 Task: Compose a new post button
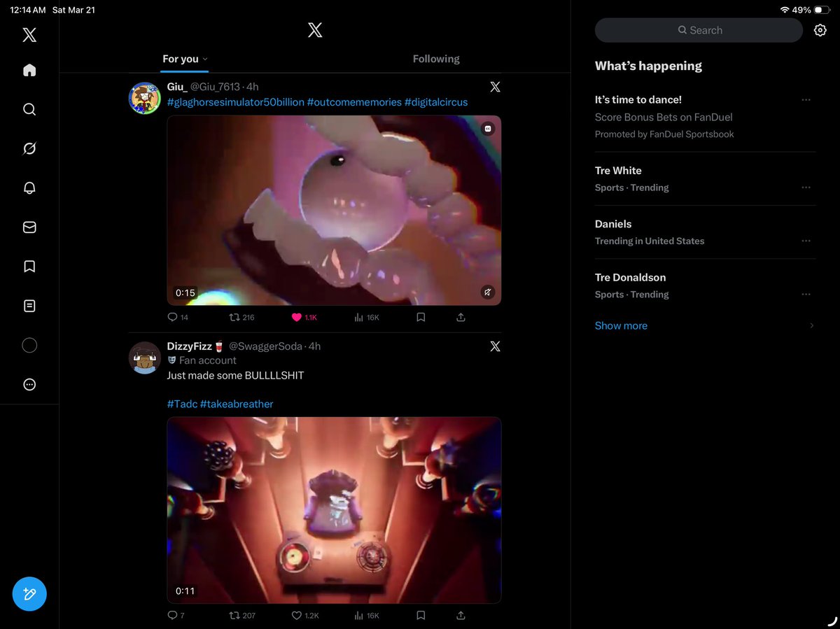(x=29, y=594)
